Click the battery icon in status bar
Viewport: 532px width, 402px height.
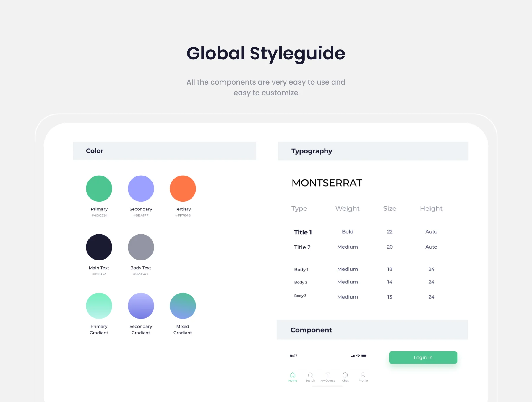(364, 356)
